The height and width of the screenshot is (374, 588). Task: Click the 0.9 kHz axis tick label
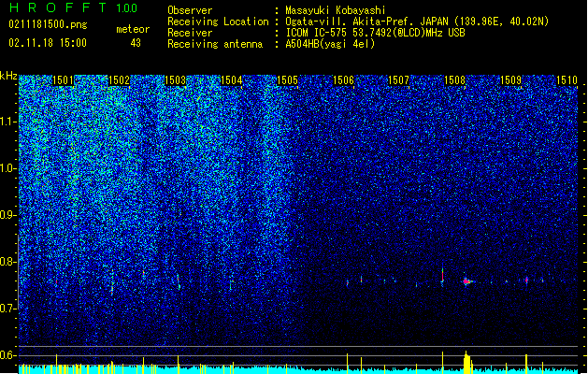click(8, 215)
